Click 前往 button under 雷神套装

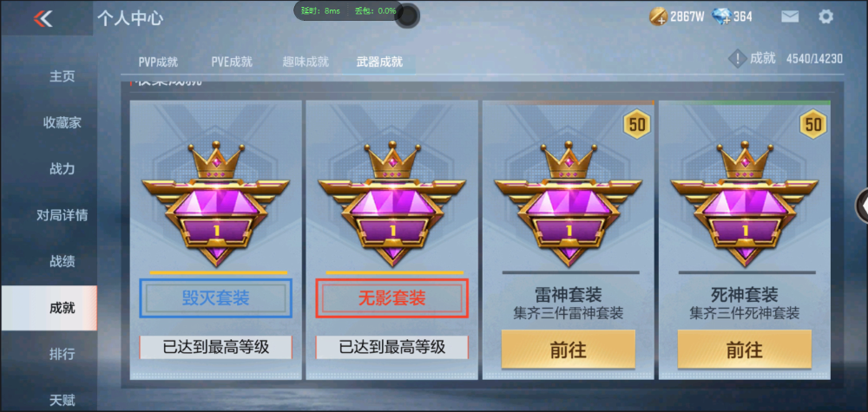[568, 350]
